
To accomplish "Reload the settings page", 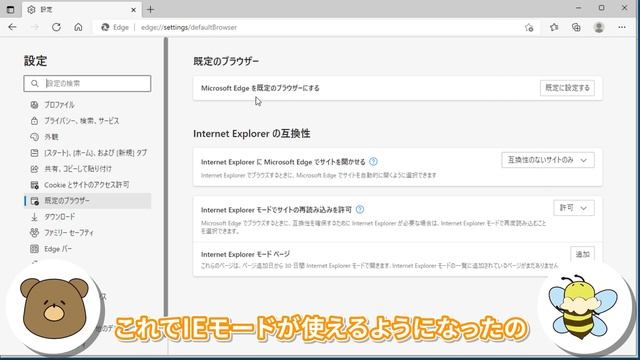I will (x=56, y=27).
